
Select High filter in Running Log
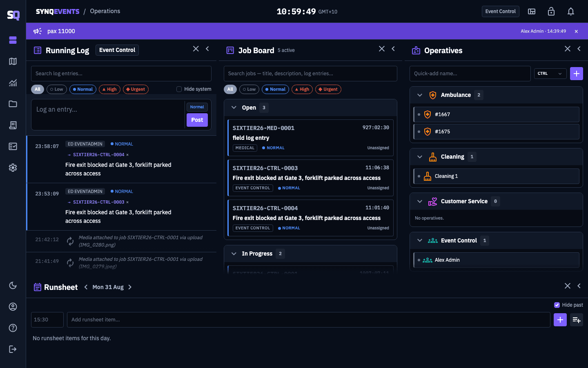point(109,89)
